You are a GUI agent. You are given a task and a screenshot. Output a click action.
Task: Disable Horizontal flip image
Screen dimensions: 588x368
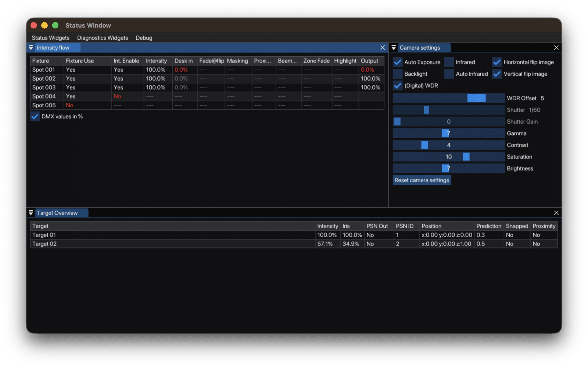pos(497,62)
